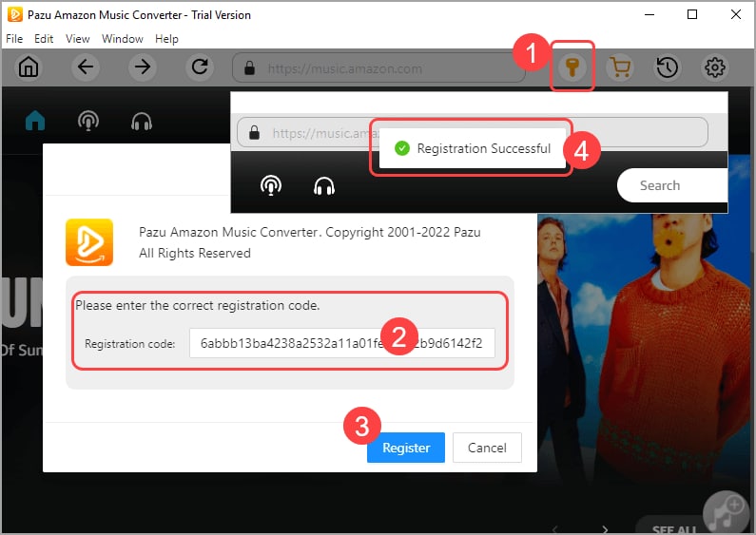Open the settings gear icon
The image size is (756, 535).
pos(714,67)
